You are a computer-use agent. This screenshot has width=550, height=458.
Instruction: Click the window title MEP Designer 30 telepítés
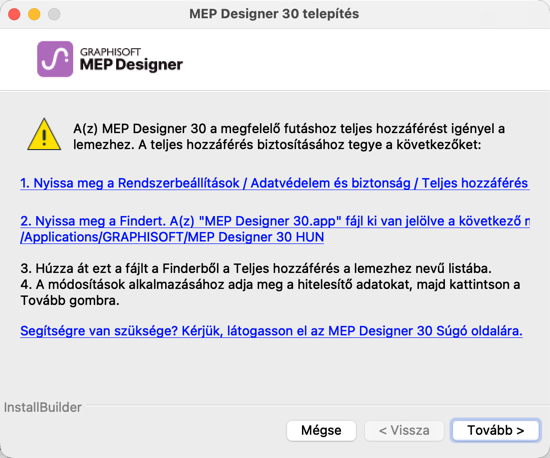(274, 14)
